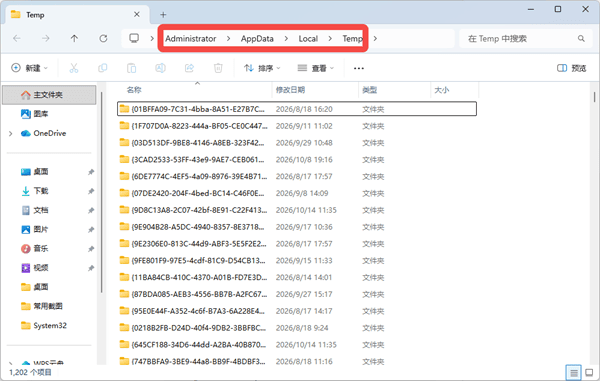Select folder {9D8C13A8-2C07-42bf-8E91-C22F413...

tap(297, 210)
